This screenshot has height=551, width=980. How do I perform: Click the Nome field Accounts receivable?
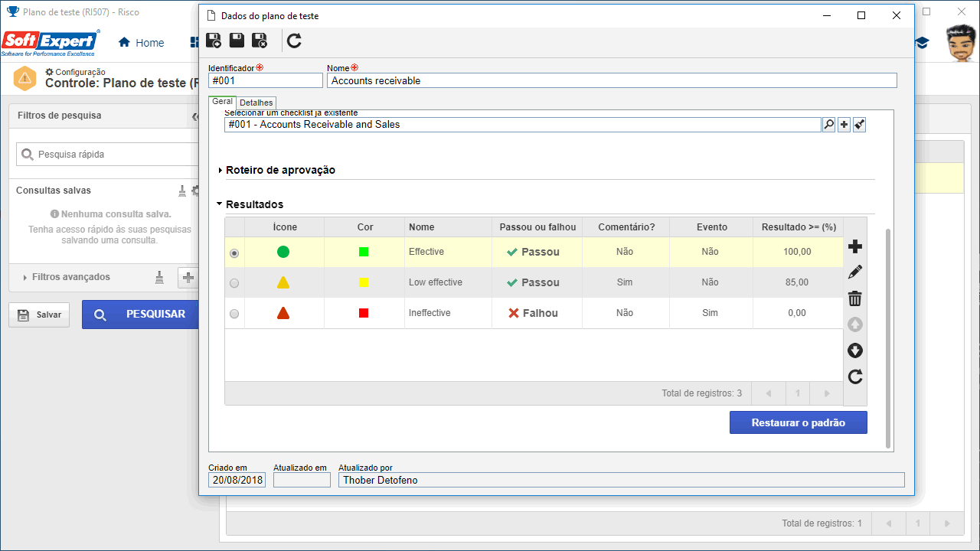(612, 80)
